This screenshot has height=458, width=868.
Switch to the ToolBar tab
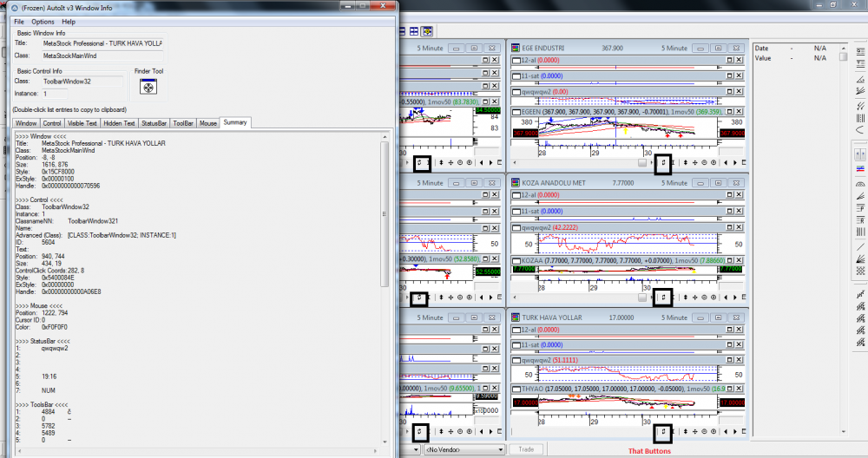(x=183, y=123)
